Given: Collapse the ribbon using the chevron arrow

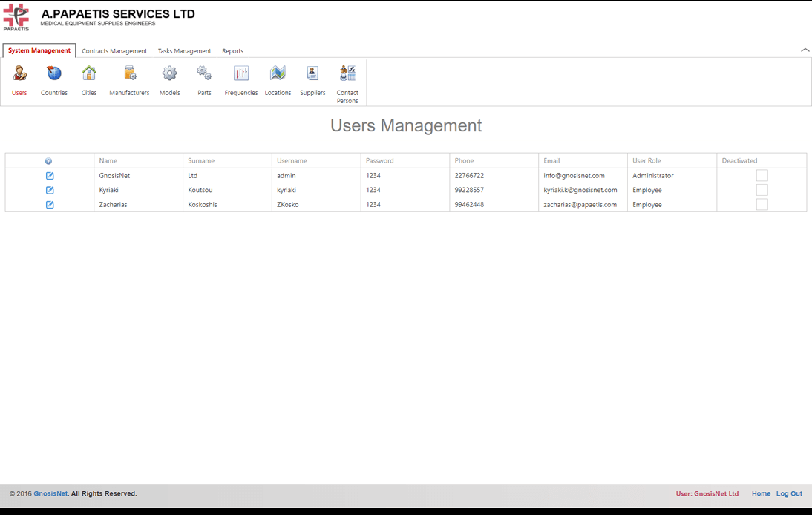Looking at the screenshot, I should [x=805, y=50].
